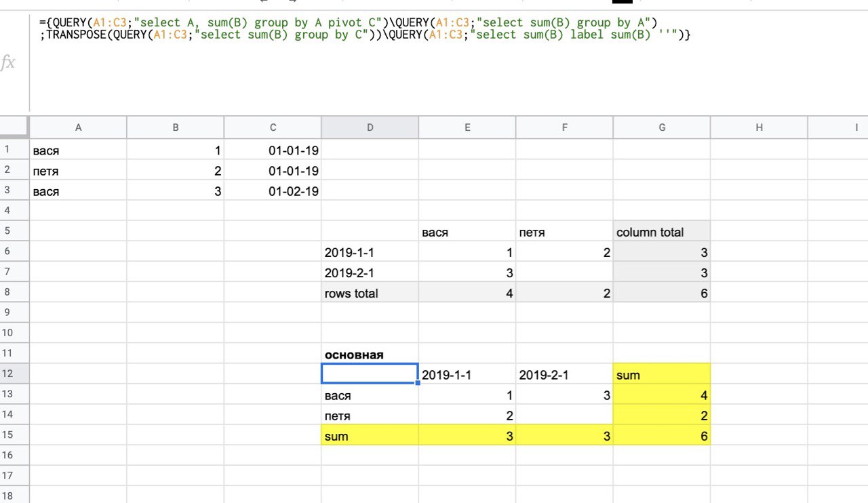Select row 5 header
868x503 pixels.
14,231
